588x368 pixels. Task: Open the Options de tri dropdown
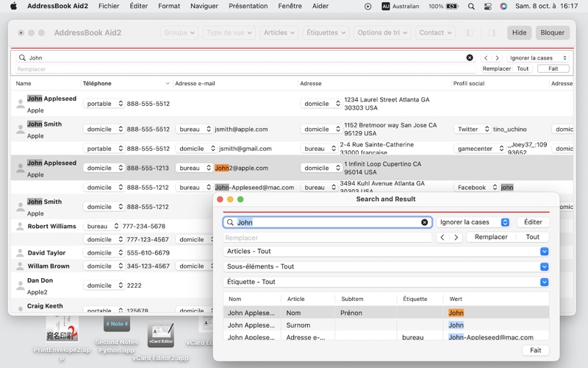tap(382, 32)
